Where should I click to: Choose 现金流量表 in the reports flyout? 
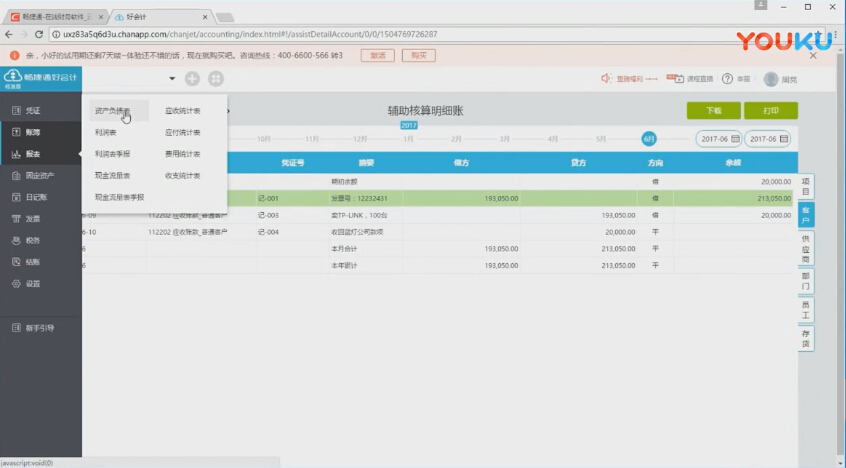(112, 175)
